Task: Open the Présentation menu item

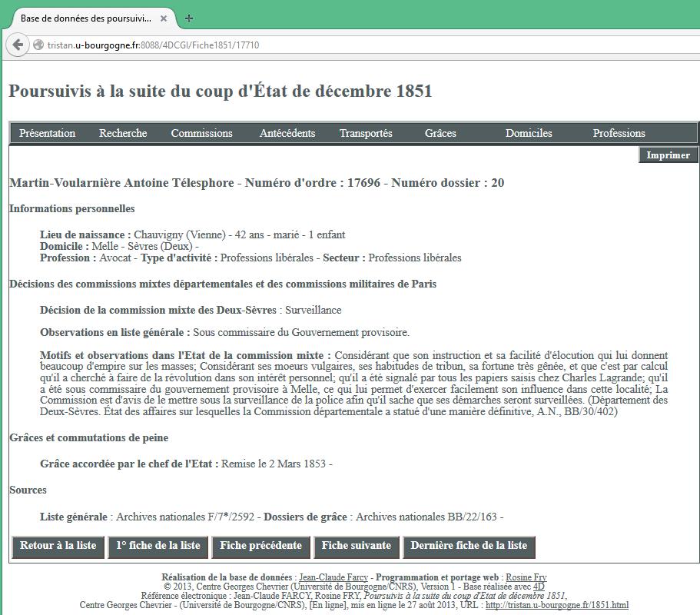Action: click(x=47, y=133)
